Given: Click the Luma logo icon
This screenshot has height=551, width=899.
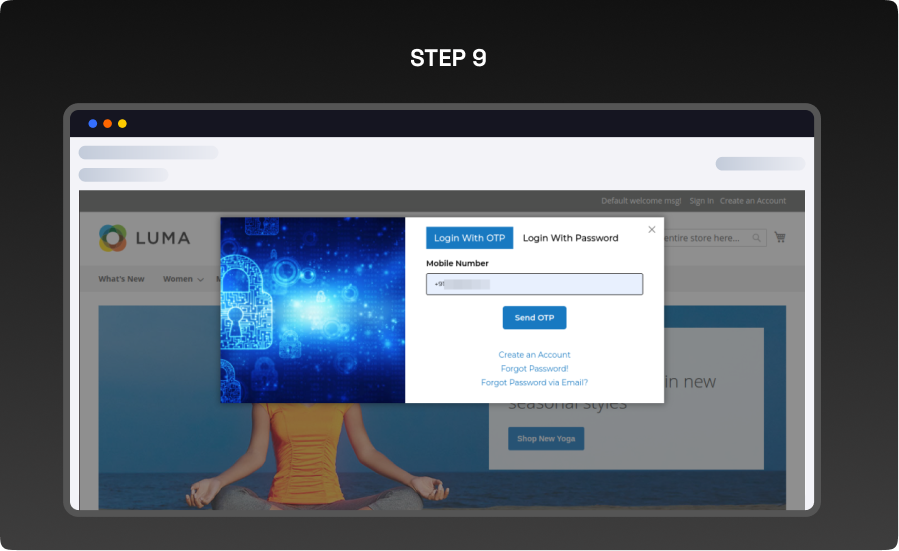Looking at the screenshot, I should point(113,238).
